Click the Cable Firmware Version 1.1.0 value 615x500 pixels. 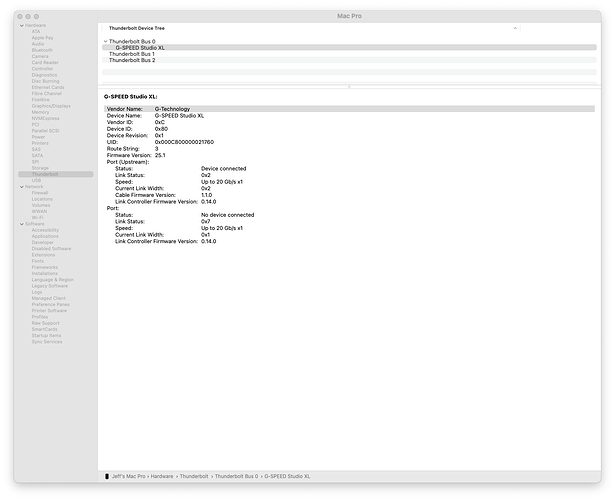(206, 195)
